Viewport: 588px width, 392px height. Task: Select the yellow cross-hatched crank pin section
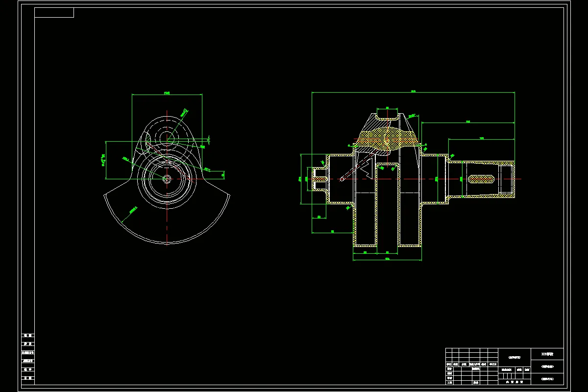tap(388, 138)
